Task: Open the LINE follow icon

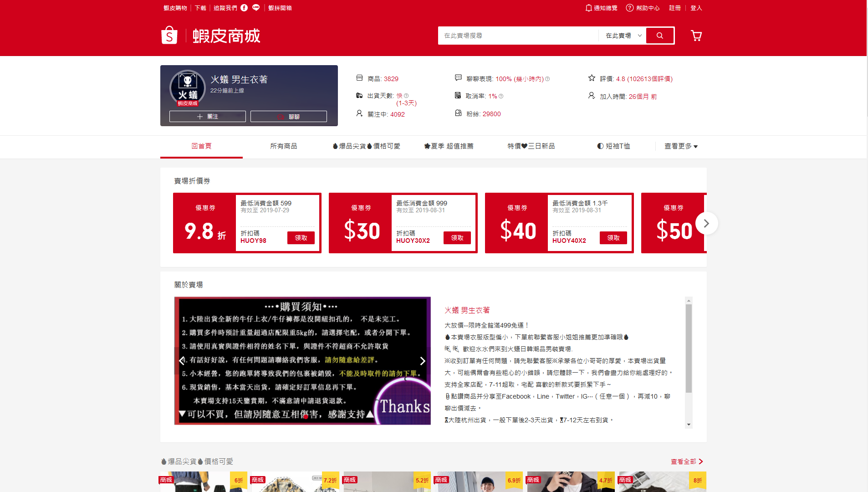Action: click(256, 8)
